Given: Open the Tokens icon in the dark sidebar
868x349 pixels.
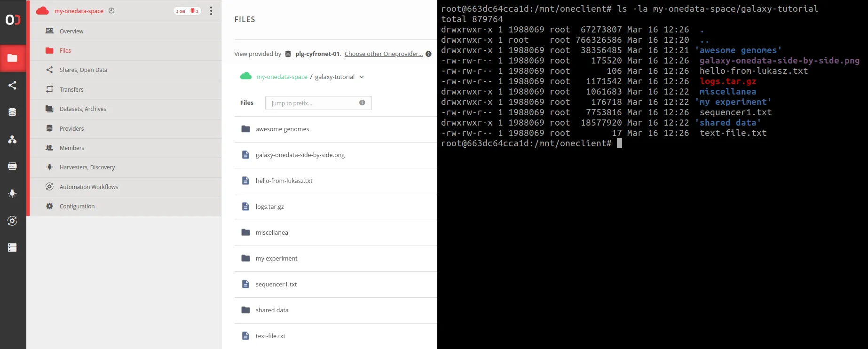Looking at the screenshot, I should 13,166.
